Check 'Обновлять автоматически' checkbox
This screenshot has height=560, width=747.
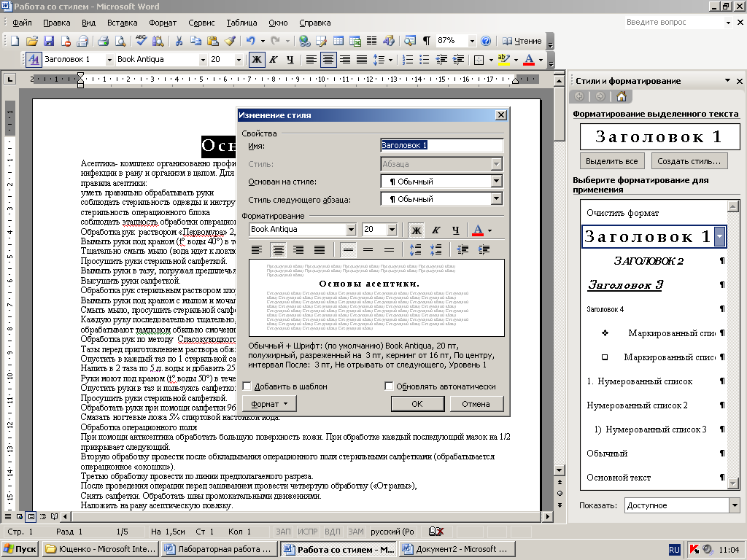(x=389, y=386)
